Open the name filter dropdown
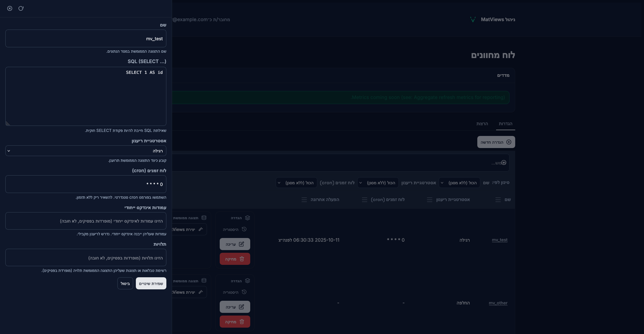The height and width of the screenshot is (334, 644). tap(459, 183)
